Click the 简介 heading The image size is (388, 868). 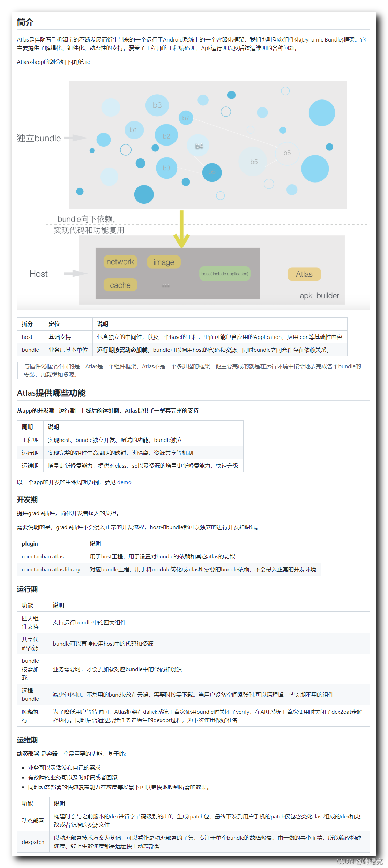click(25, 22)
